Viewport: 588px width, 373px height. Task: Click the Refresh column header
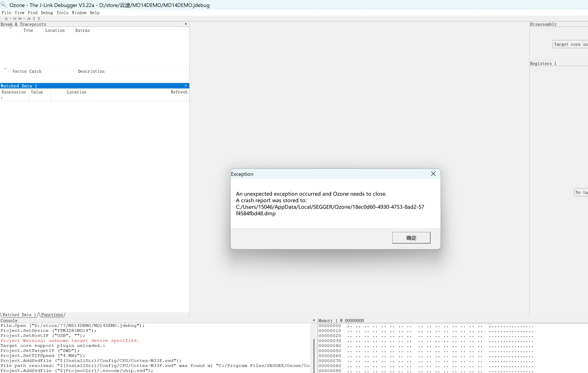point(179,92)
